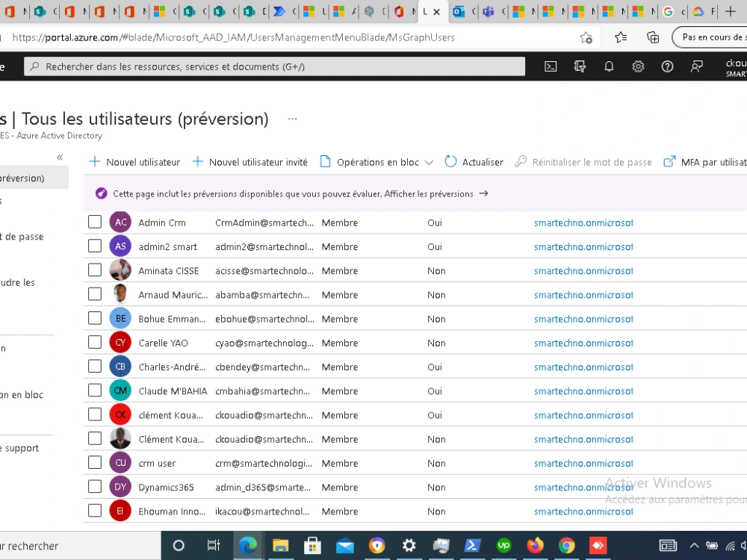Open the Upwork app from the taskbar
The height and width of the screenshot is (560, 747).
pyautogui.click(x=503, y=545)
